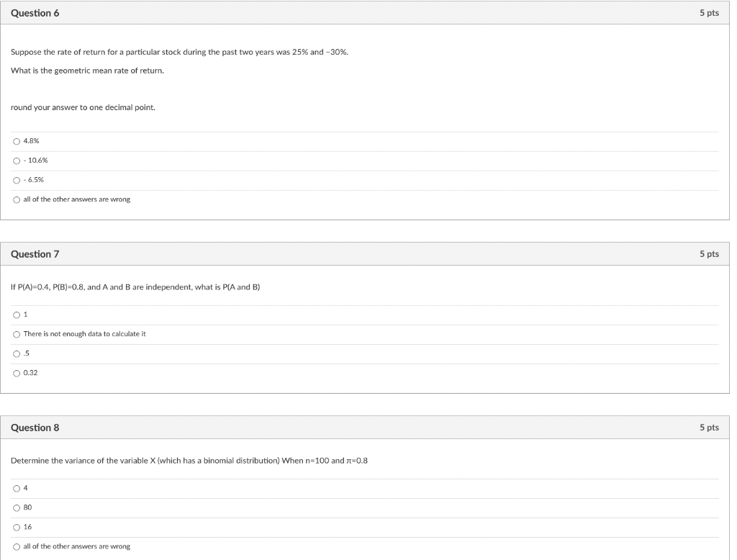Select 'There is not enough data to calculate it'
The height and width of the screenshot is (560, 737).
click(x=17, y=334)
